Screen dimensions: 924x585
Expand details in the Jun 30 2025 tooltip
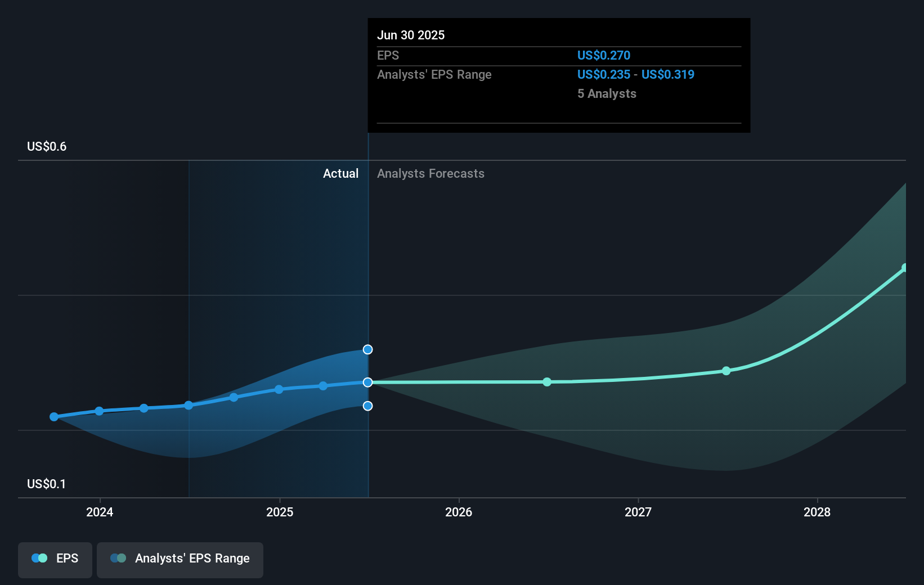coord(411,35)
